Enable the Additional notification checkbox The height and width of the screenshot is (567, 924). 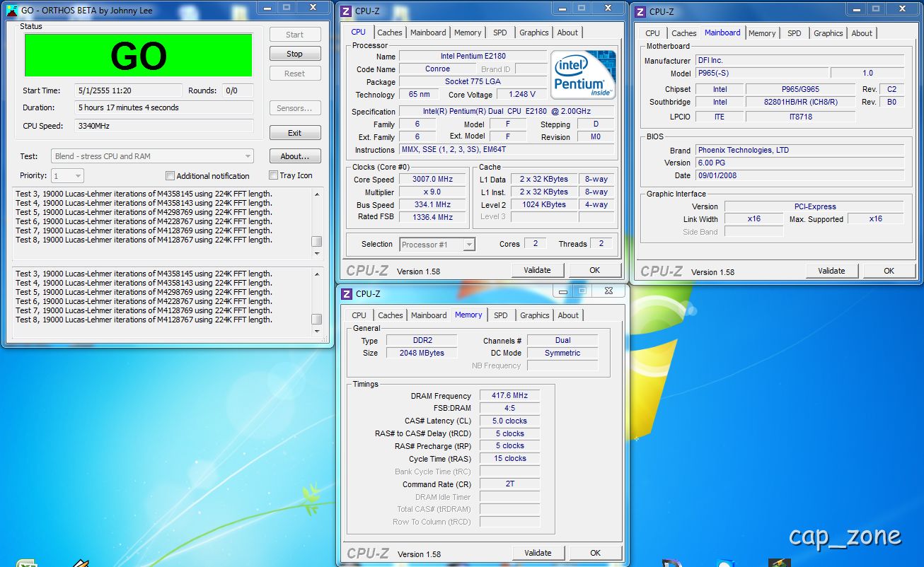click(x=170, y=176)
